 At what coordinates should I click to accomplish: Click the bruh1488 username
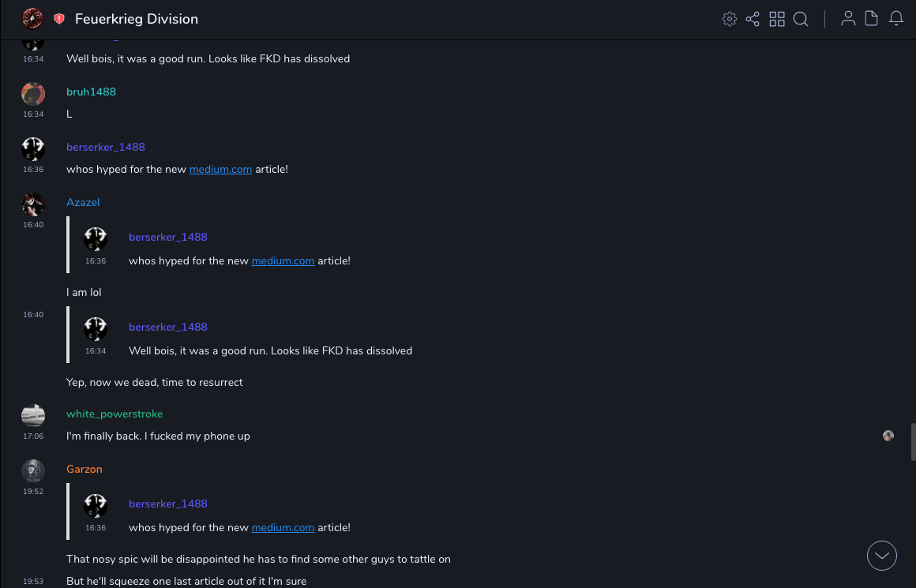91,92
